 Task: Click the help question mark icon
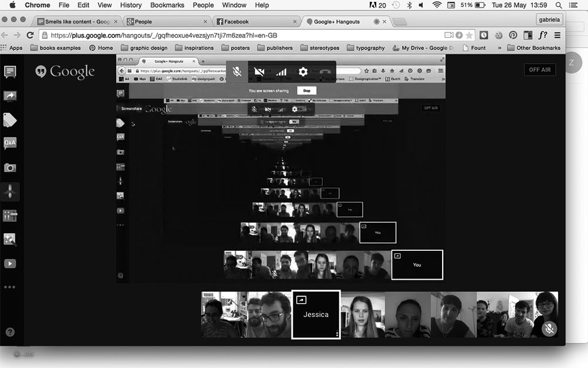[10, 333]
